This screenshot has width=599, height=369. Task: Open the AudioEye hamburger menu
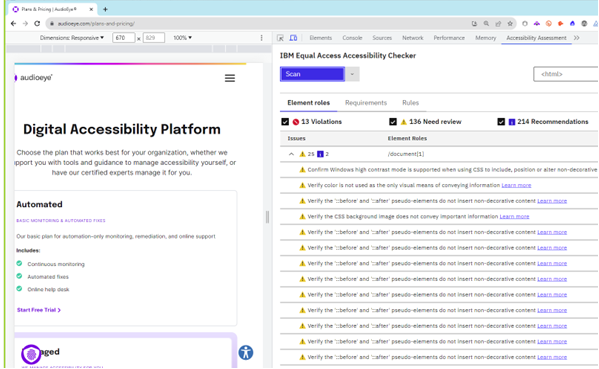[x=230, y=78]
